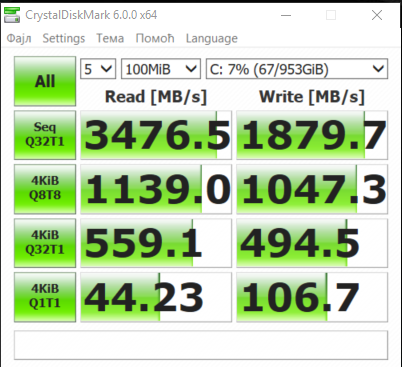
Task: Run all benchmarks with the All button
Action: (x=45, y=81)
